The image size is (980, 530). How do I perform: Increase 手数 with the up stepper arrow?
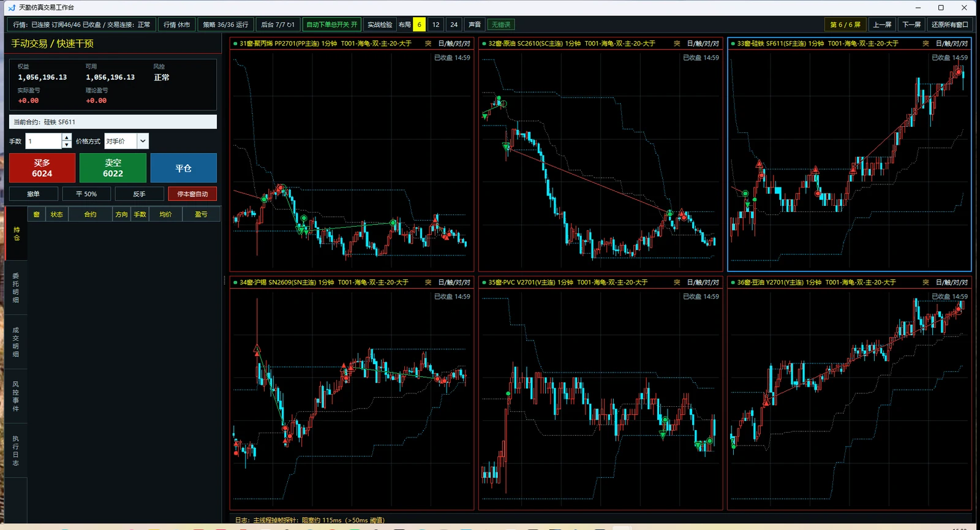[67, 137]
